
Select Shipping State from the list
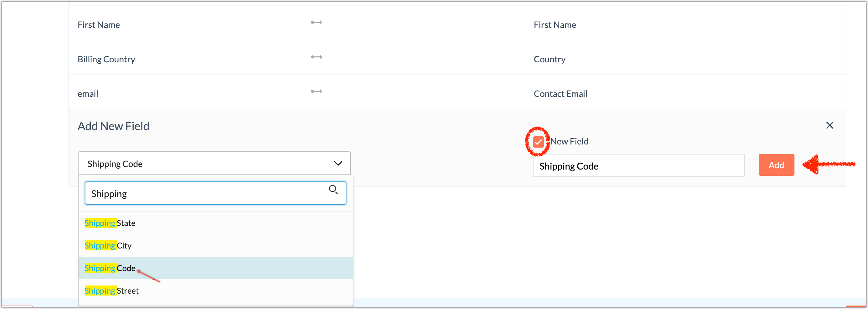click(110, 223)
